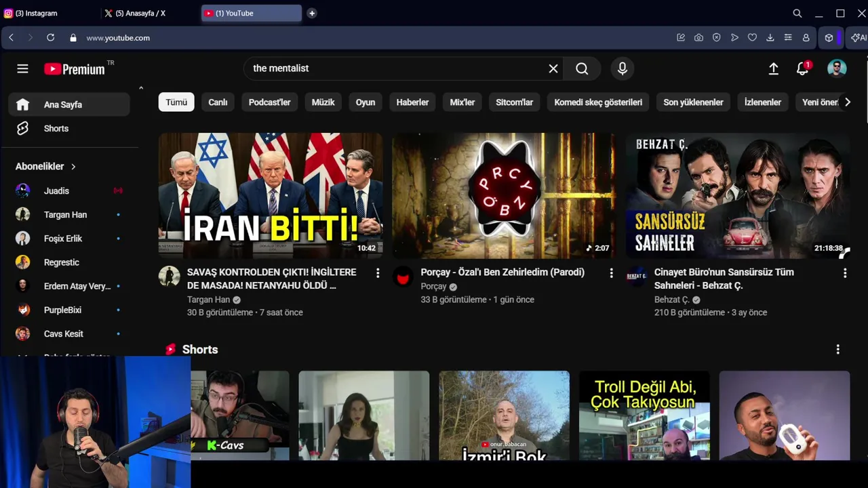This screenshot has width=868, height=488.
Task: Click the shield icon in address toolbar
Action: pyautogui.click(x=717, y=38)
